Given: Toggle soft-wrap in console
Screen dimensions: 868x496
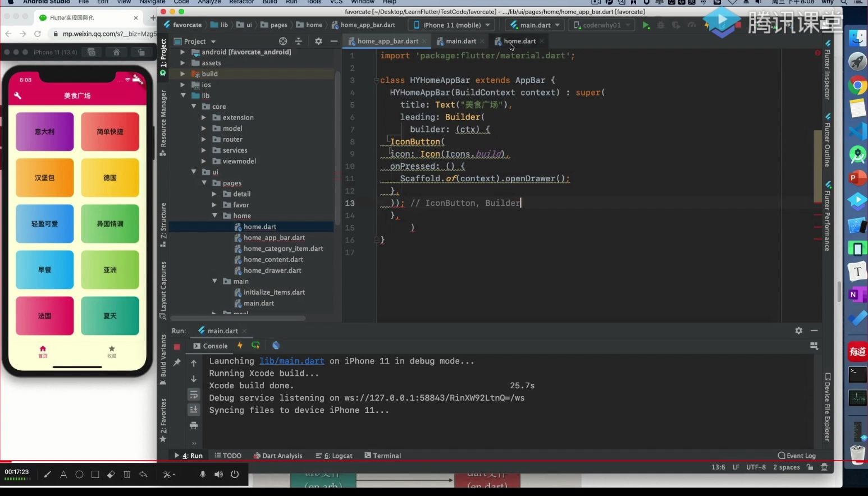Looking at the screenshot, I should pos(194,394).
